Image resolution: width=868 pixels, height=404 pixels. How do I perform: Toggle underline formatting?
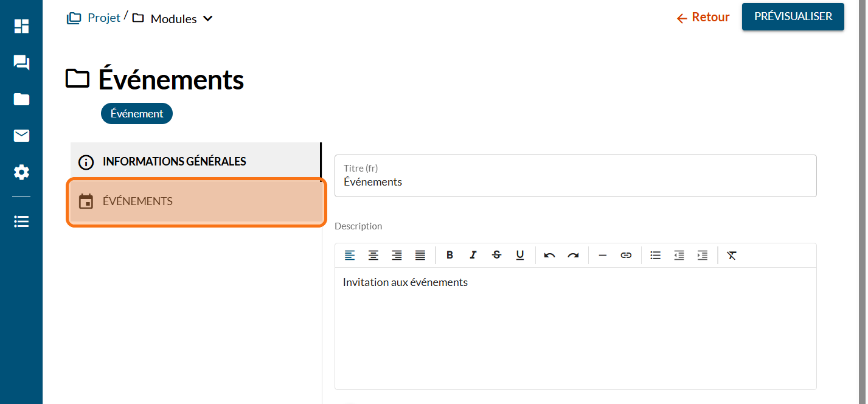click(x=520, y=256)
